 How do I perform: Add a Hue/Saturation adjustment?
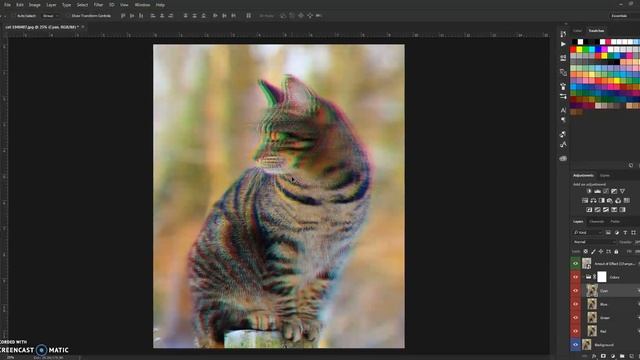point(585,201)
